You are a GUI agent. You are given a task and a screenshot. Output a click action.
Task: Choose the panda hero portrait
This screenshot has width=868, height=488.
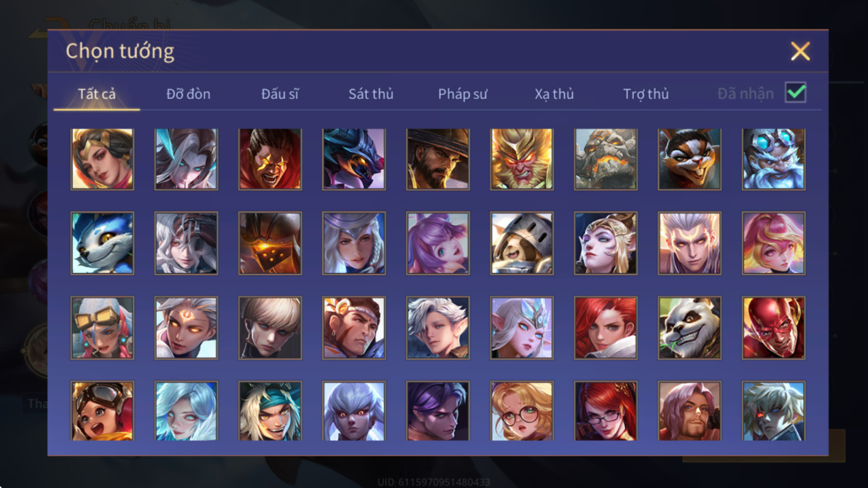click(689, 328)
